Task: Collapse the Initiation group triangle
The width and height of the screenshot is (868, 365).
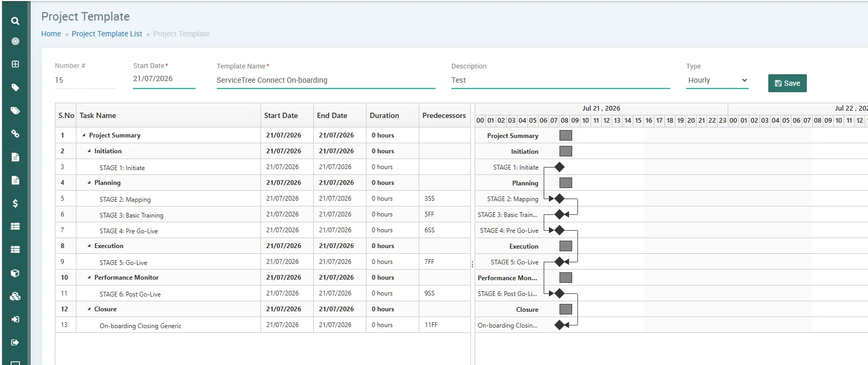Action: click(89, 151)
